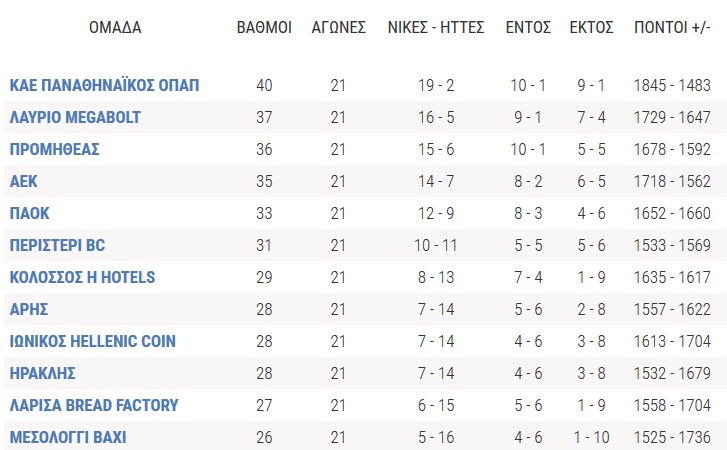Click the 1845 - 1483 points cell
This screenshot has height=450, width=727.
pos(672,85)
